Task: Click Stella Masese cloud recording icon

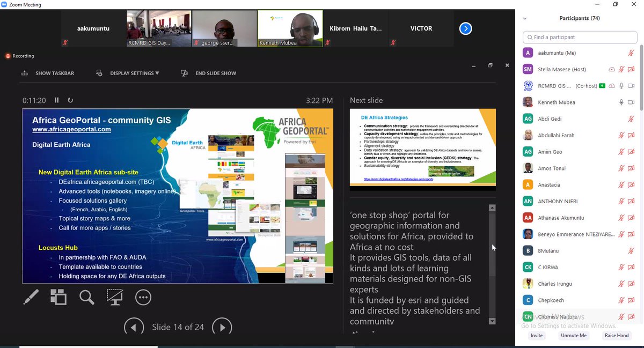Action: pyautogui.click(x=612, y=70)
